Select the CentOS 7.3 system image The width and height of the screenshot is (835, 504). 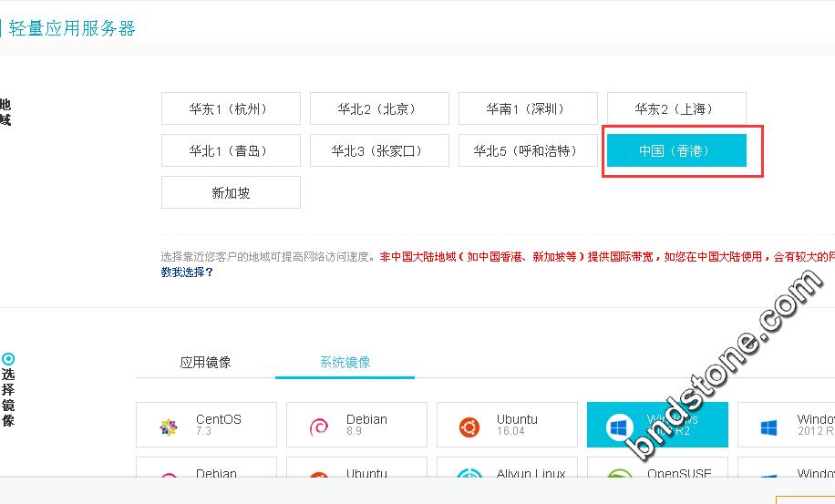[206, 425]
